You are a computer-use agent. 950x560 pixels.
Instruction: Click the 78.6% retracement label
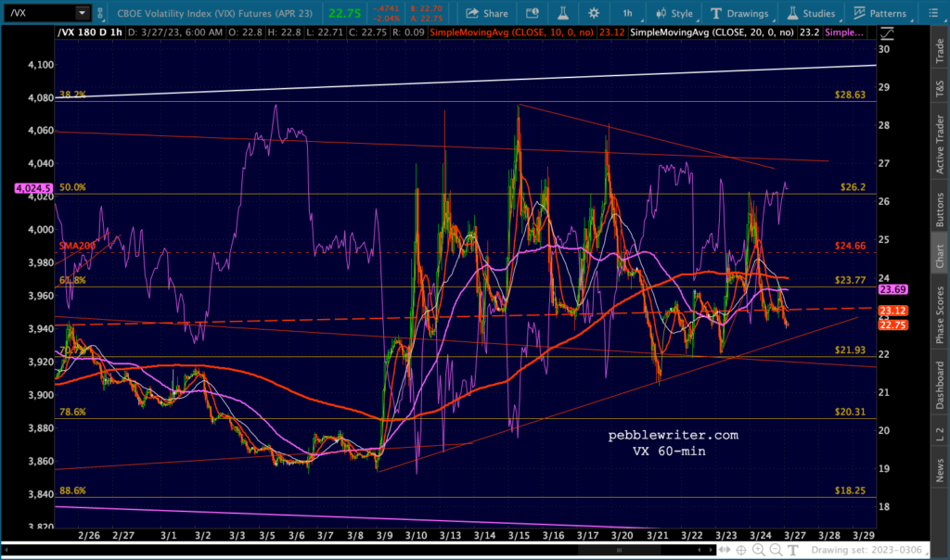point(72,412)
